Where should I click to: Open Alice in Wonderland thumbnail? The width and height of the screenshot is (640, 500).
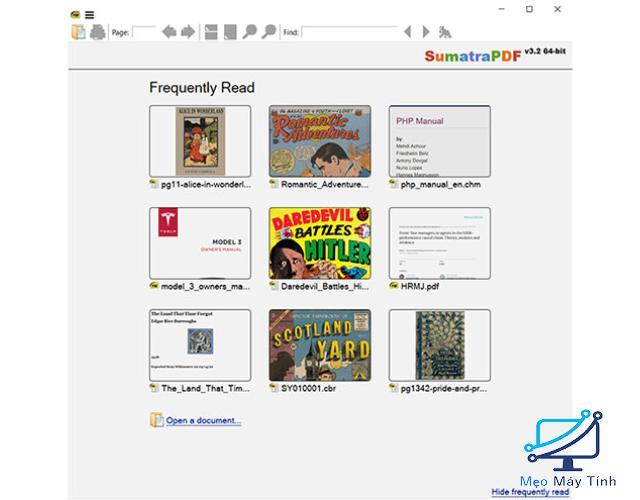(x=200, y=141)
